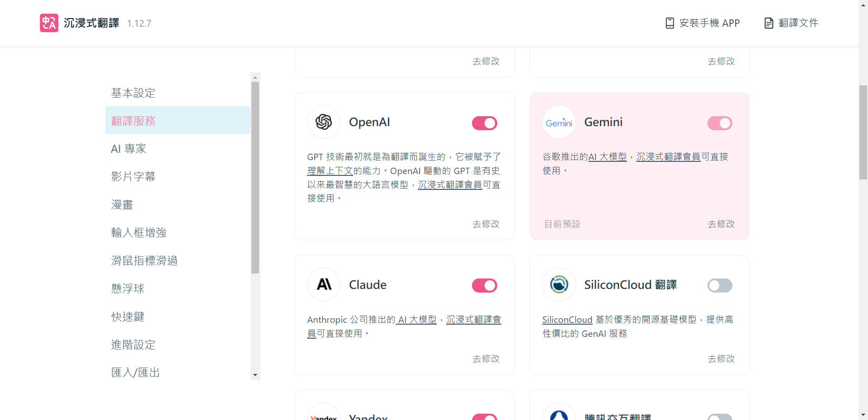Open the 翻譯文件 link in header

coord(791,23)
